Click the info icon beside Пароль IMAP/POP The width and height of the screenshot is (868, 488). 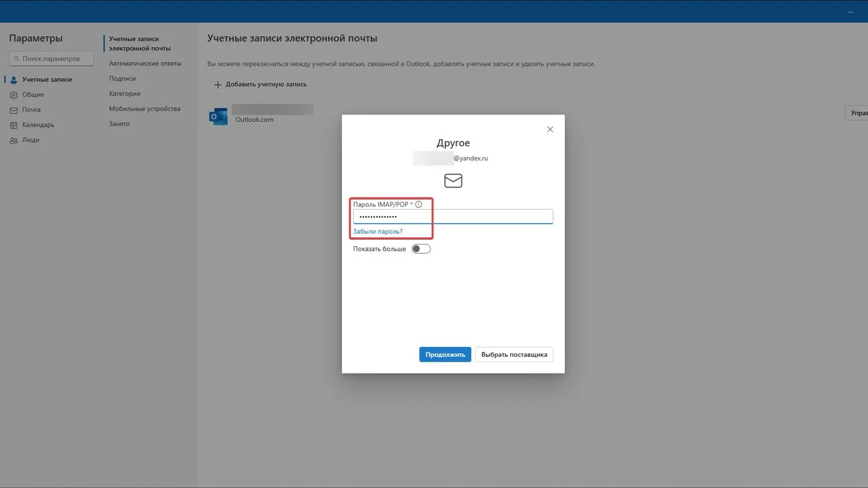click(x=418, y=205)
